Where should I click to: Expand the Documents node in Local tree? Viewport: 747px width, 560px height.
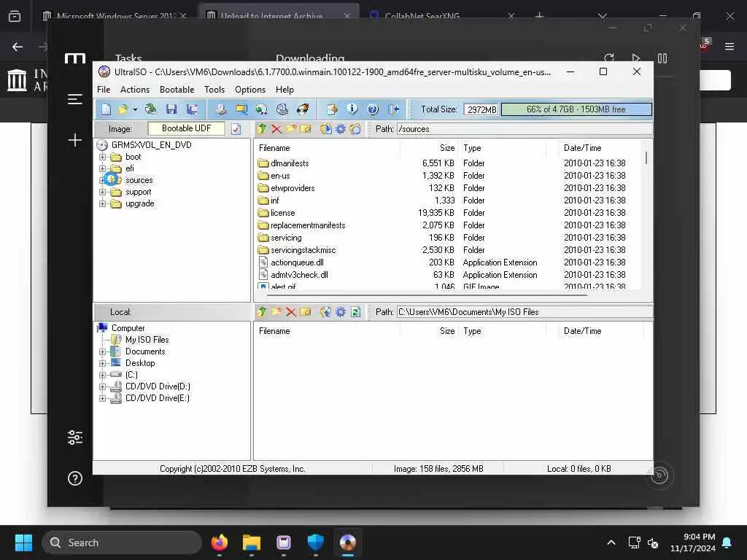tap(102, 352)
